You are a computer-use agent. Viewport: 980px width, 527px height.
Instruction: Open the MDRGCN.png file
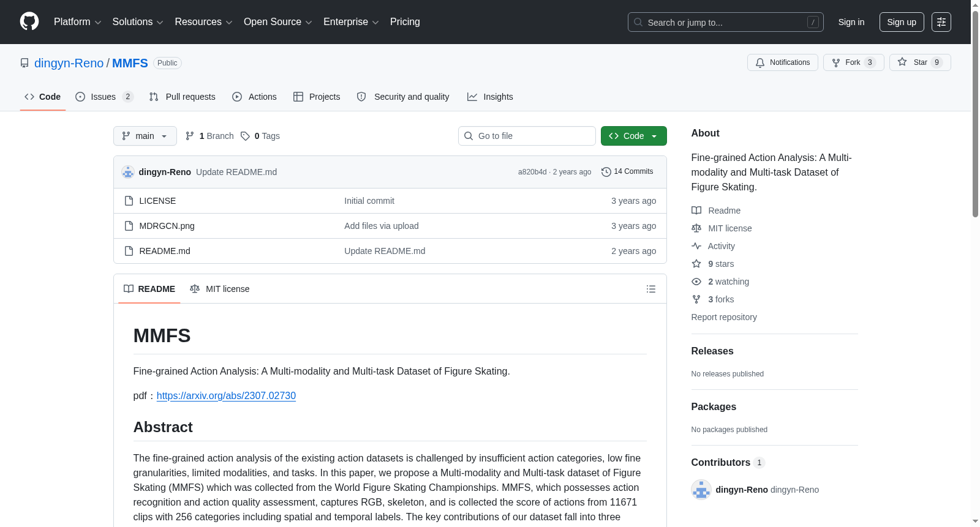click(167, 226)
